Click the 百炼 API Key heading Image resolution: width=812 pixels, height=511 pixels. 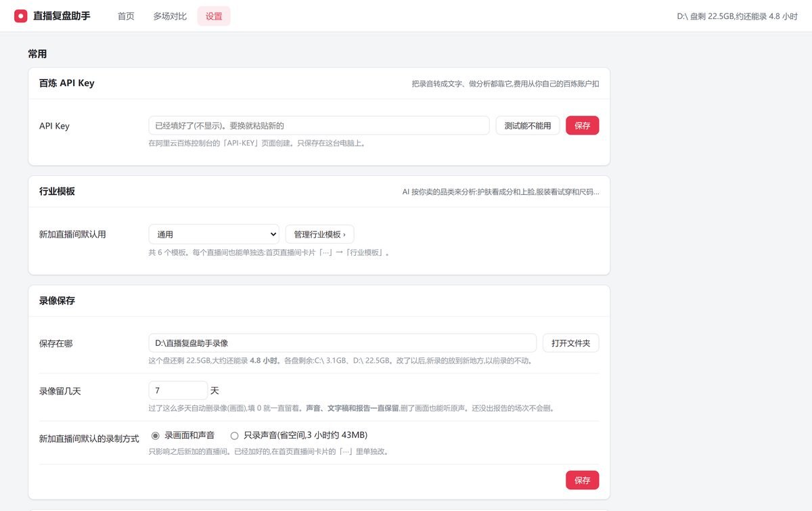(67, 83)
